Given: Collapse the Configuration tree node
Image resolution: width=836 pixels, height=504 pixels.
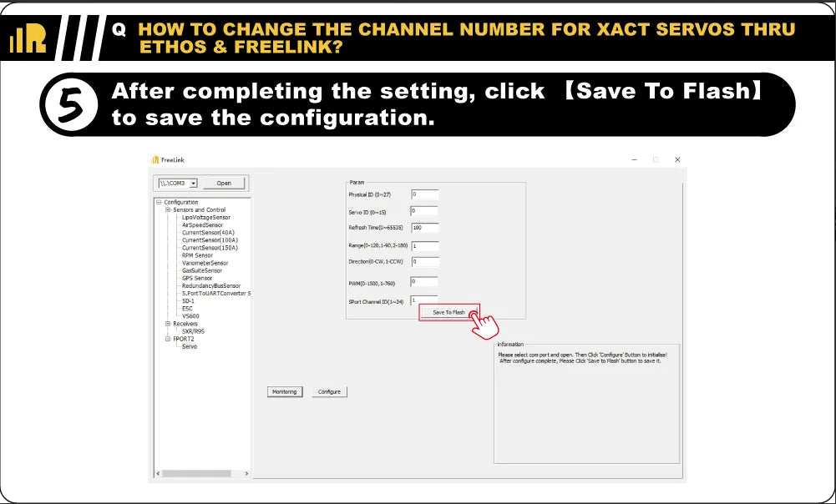Looking at the screenshot, I should pyautogui.click(x=159, y=203).
